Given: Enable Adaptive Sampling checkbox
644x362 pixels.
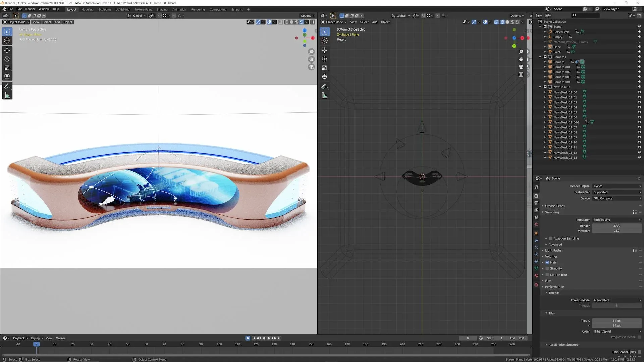Looking at the screenshot, I should [x=550, y=238].
